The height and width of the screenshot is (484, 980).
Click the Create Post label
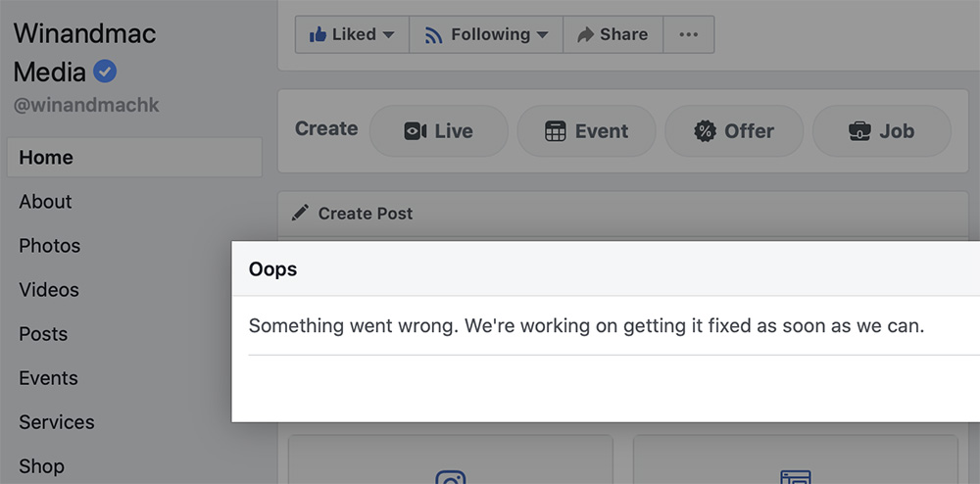366,214
